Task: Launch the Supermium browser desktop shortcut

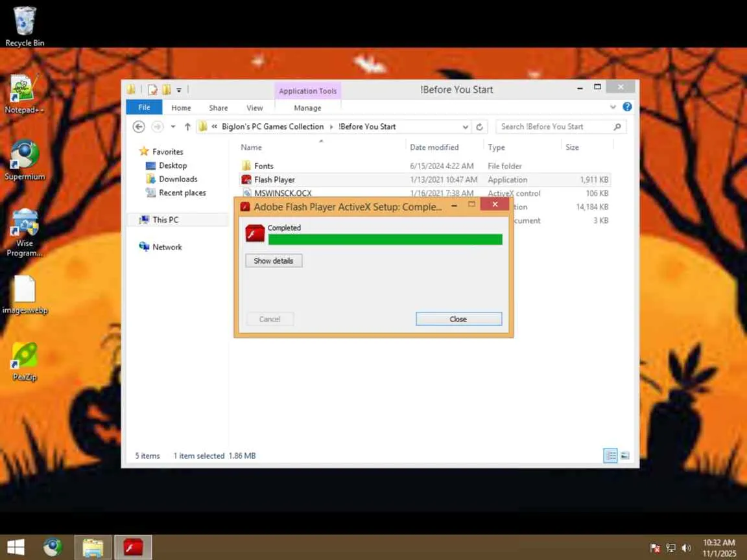Action: click(25, 160)
